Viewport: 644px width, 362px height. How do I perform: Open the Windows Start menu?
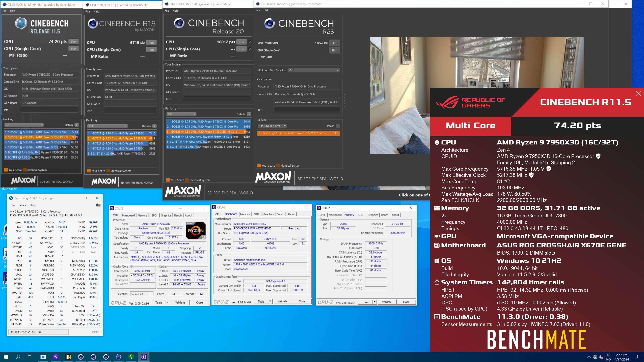6,357
